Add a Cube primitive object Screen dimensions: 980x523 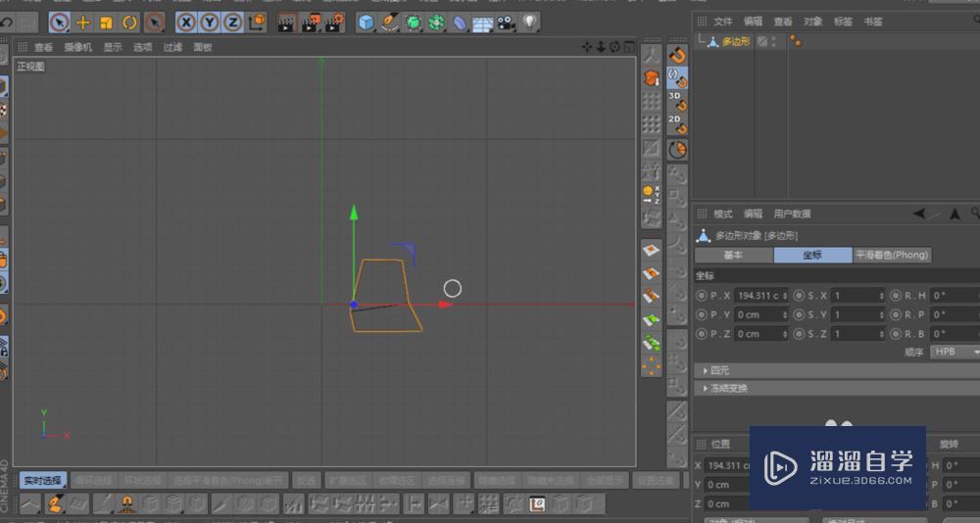click(x=366, y=24)
